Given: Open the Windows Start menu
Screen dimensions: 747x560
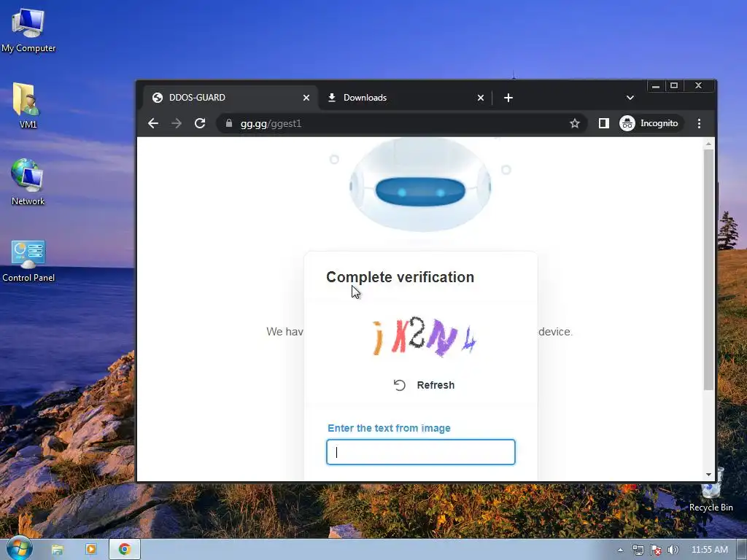Looking at the screenshot, I should (18, 548).
